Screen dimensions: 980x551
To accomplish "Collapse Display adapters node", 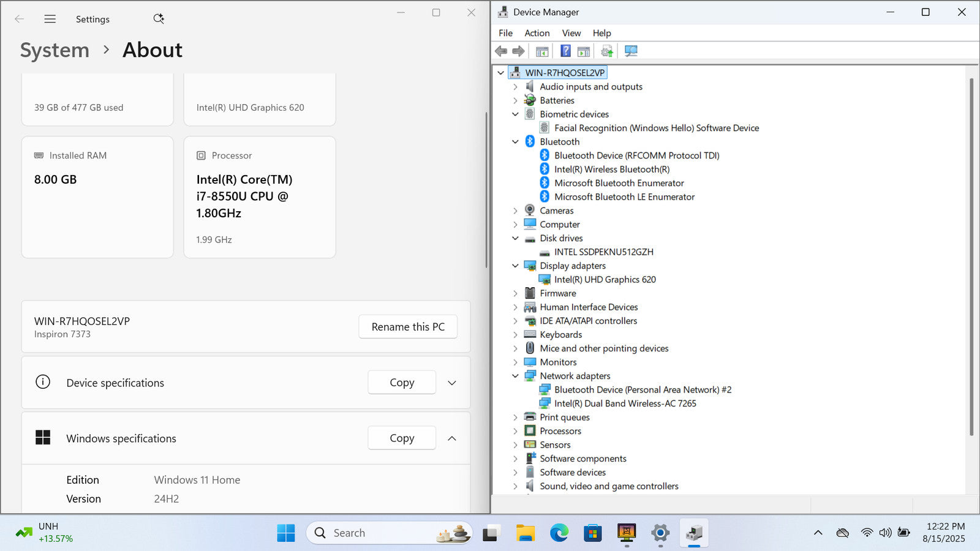I will (x=515, y=266).
